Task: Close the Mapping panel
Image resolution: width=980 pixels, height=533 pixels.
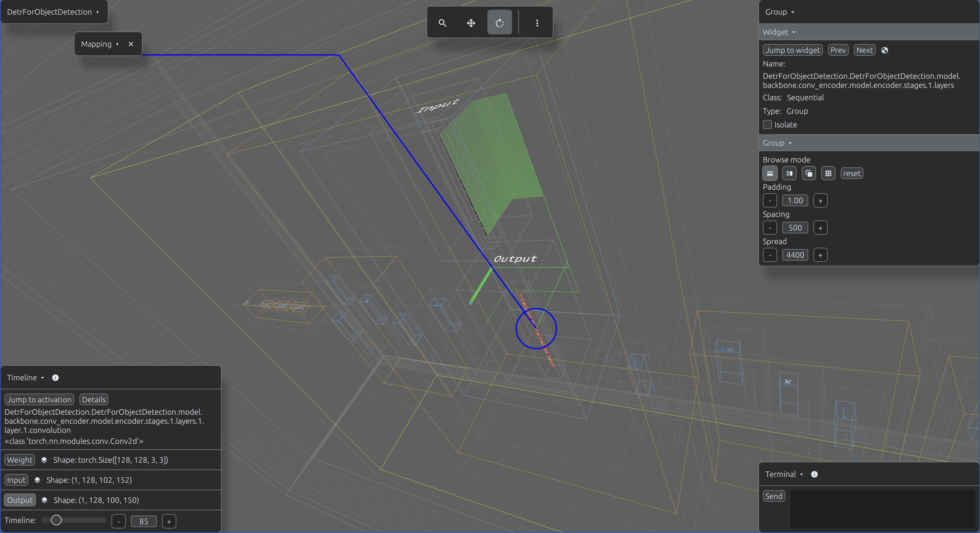Action: 131,44
